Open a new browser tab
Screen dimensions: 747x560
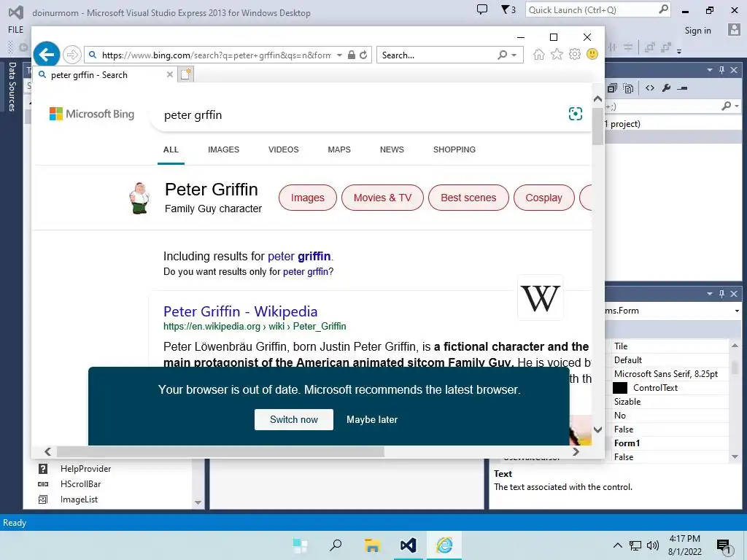(x=186, y=74)
